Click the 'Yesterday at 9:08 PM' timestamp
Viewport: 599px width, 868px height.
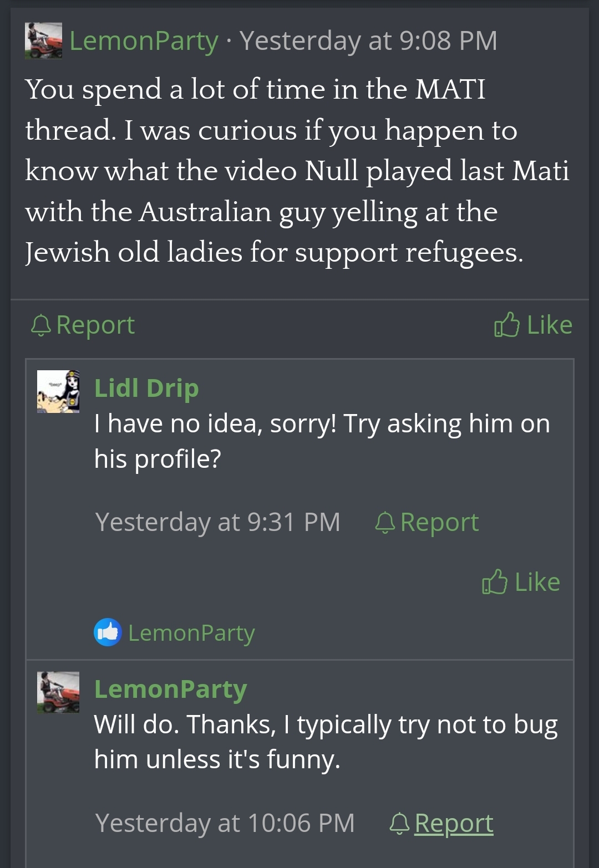pos(368,41)
